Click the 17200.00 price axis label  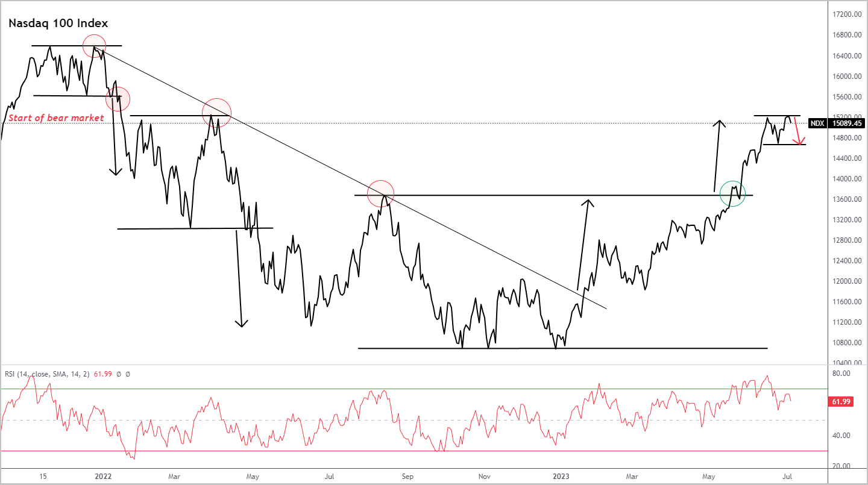pyautogui.click(x=846, y=14)
